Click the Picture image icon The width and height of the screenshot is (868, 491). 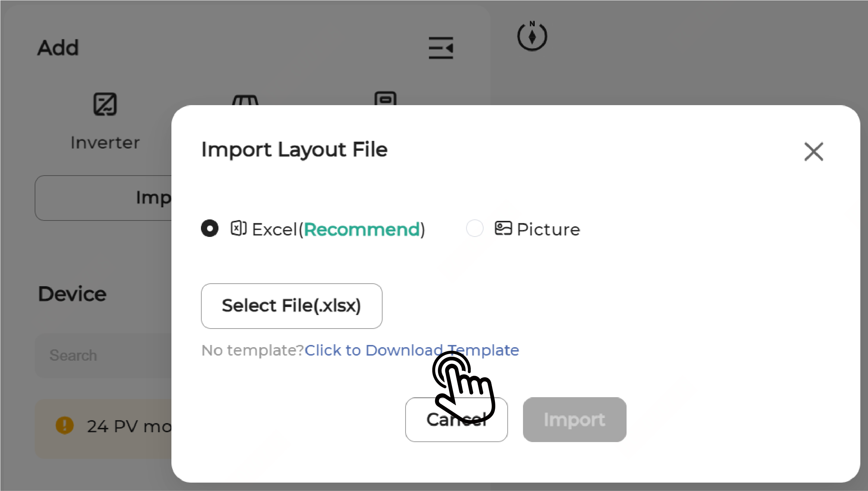click(x=503, y=229)
